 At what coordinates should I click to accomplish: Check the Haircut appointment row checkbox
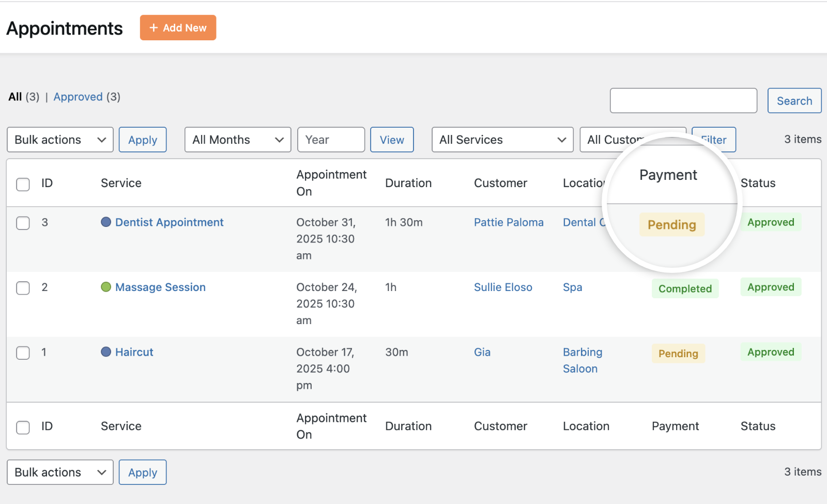tap(23, 353)
